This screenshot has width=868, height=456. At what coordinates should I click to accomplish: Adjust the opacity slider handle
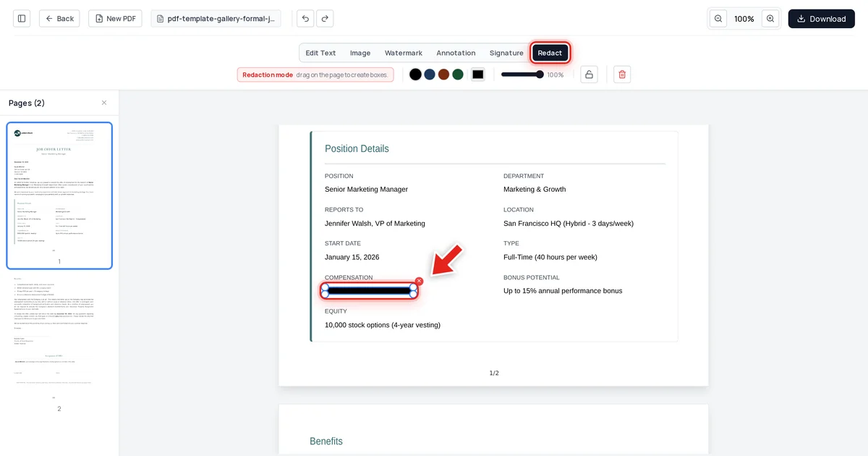[x=540, y=75]
